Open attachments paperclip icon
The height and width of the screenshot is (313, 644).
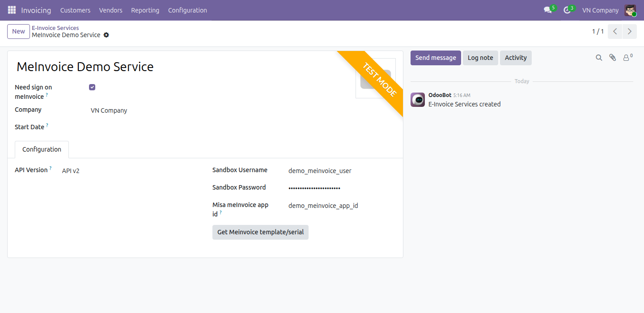(x=613, y=58)
